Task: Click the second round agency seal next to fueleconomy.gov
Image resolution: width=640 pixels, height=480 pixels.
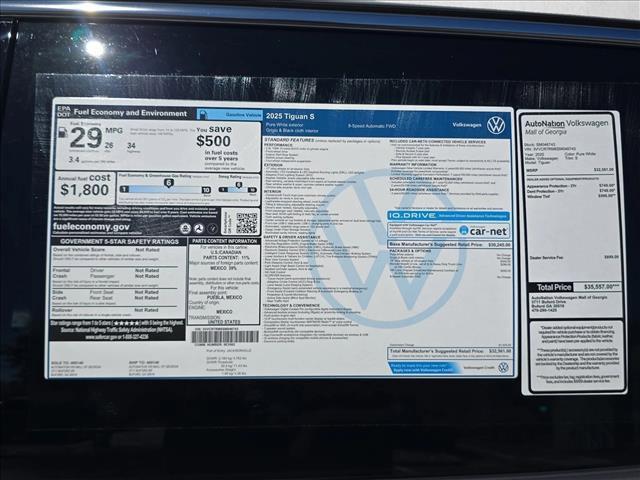Action: click(199, 229)
